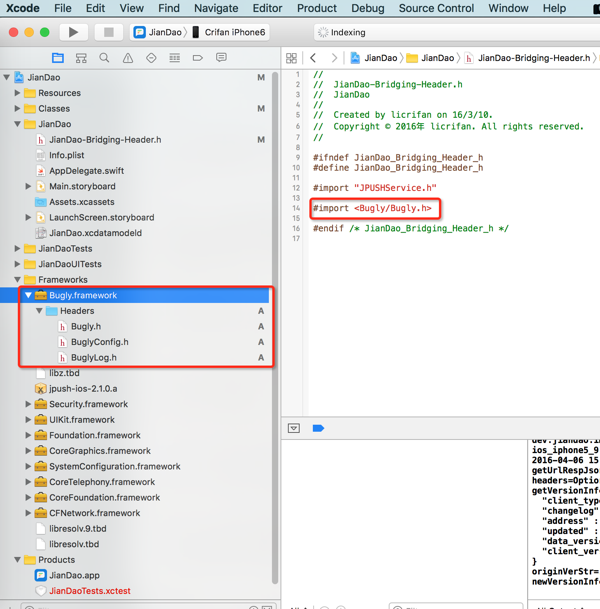This screenshot has height=609, width=600.
Task: Collapse the Products folder
Action: click(x=17, y=560)
